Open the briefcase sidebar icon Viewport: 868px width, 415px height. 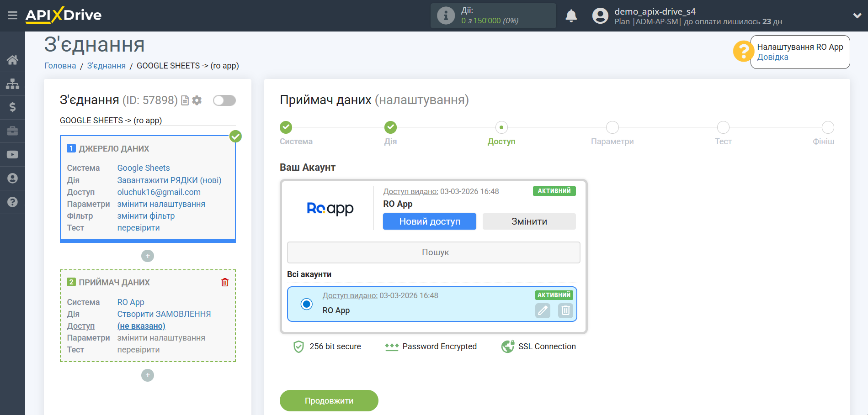12,131
